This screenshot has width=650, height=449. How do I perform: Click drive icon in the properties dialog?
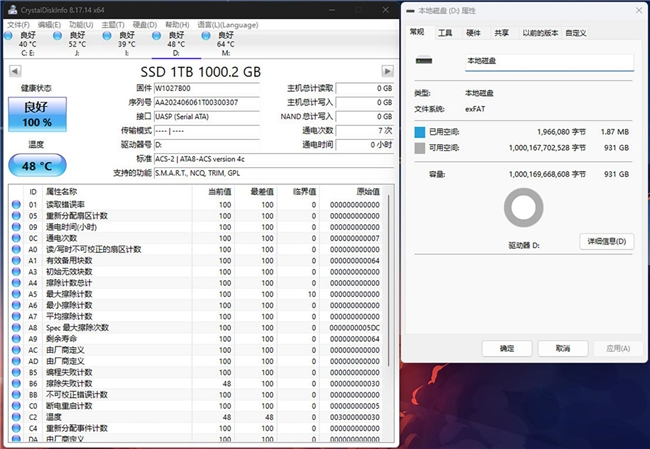pyautogui.click(x=423, y=62)
